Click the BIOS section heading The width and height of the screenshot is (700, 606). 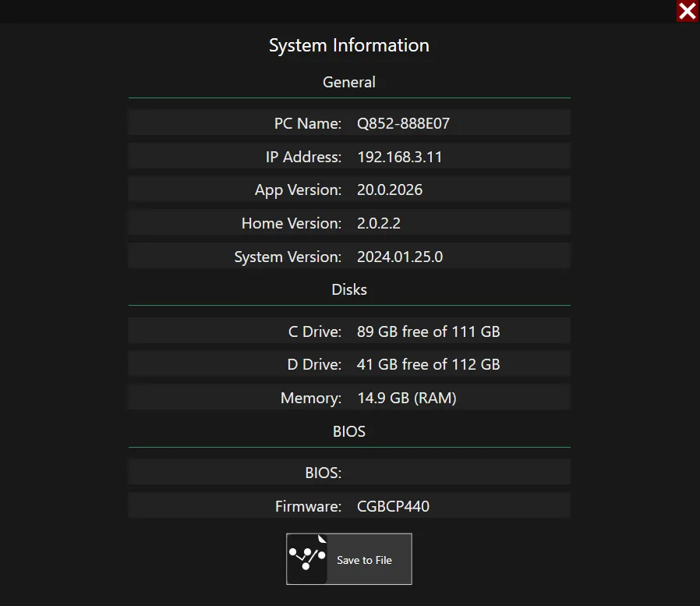tap(349, 431)
